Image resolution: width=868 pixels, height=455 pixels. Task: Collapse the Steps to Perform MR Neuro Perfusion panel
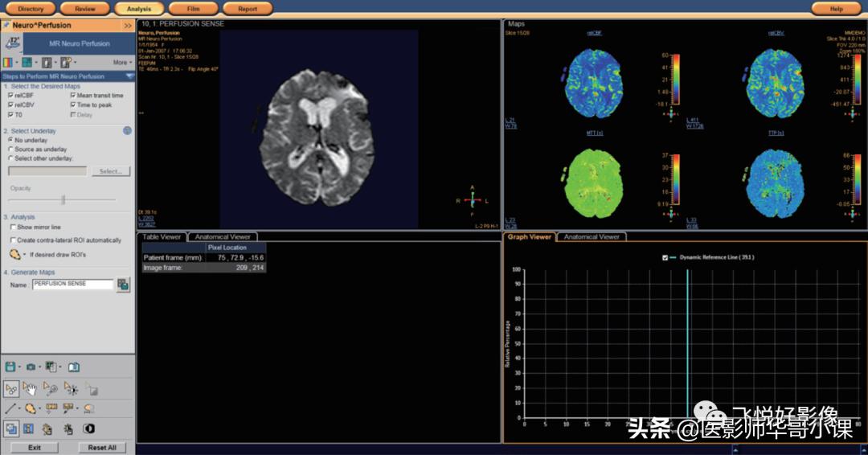tap(129, 76)
